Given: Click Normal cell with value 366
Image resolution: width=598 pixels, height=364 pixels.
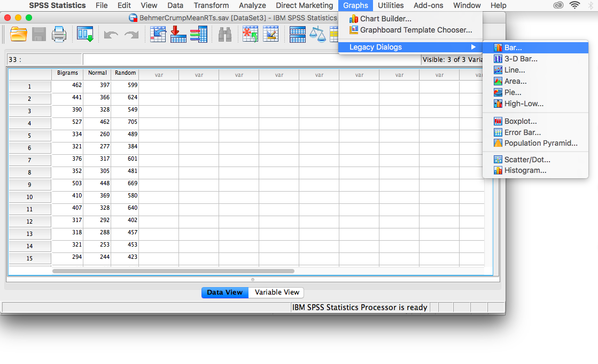Looking at the screenshot, I should click(97, 98).
